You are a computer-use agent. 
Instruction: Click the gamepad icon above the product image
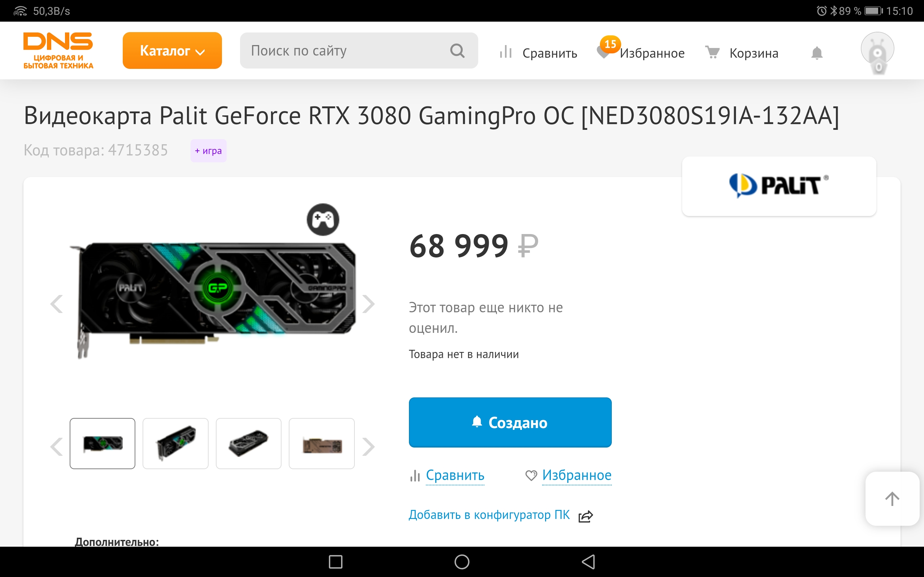pos(323,219)
